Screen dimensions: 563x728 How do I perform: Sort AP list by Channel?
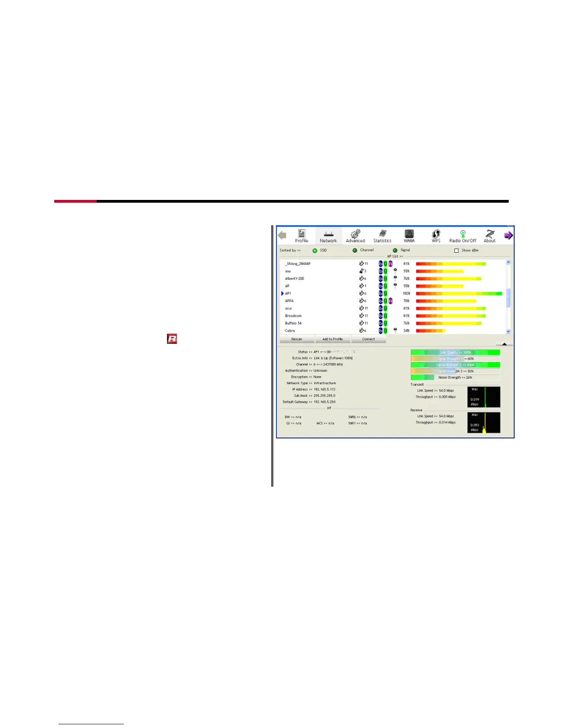(355, 250)
